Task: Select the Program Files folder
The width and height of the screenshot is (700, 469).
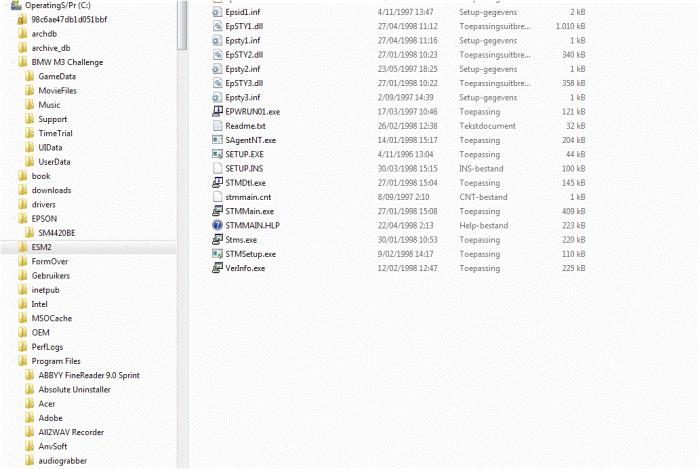Action: click(56, 361)
